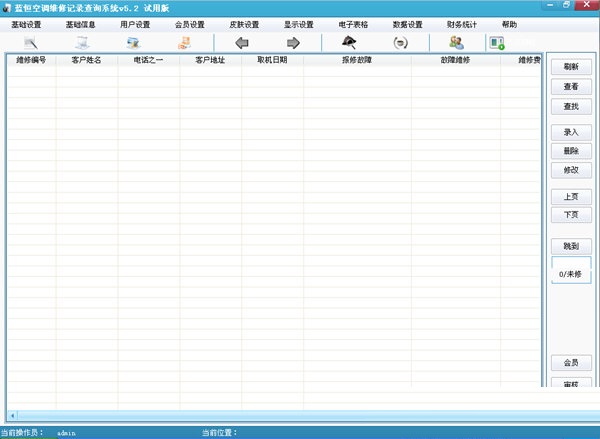Click the magnifier search icon in toolbar

coord(31,42)
